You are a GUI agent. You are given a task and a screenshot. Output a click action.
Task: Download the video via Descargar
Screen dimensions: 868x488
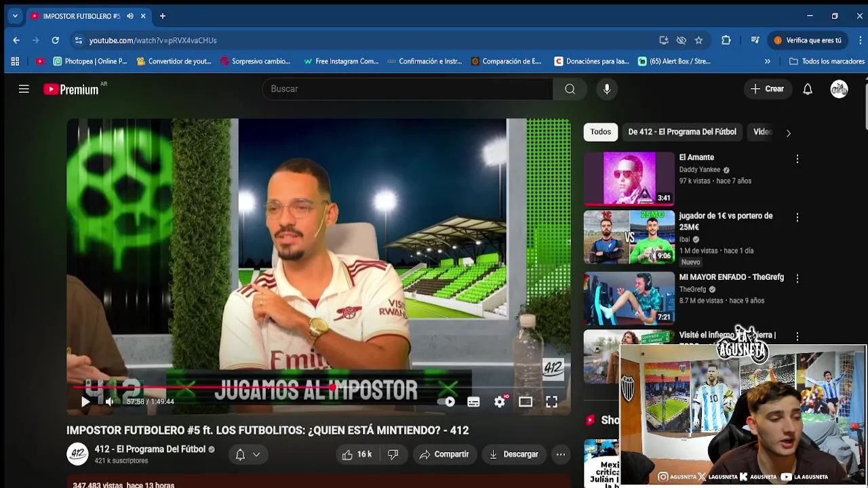click(x=514, y=455)
